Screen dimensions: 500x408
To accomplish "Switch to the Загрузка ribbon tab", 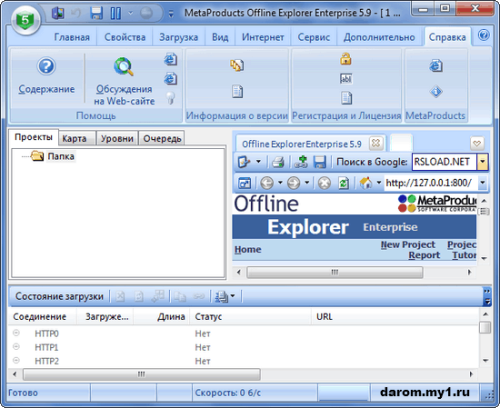I will coord(179,37).
